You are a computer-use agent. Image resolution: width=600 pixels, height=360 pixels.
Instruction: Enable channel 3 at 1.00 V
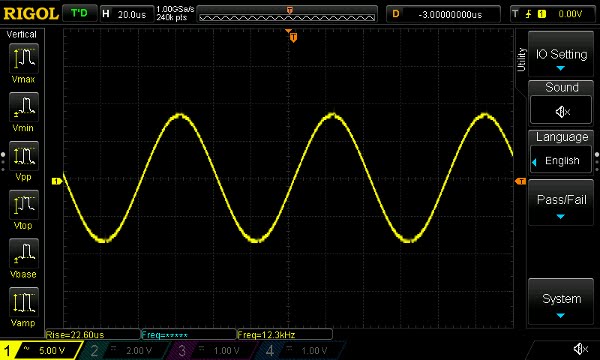(212, 350)
